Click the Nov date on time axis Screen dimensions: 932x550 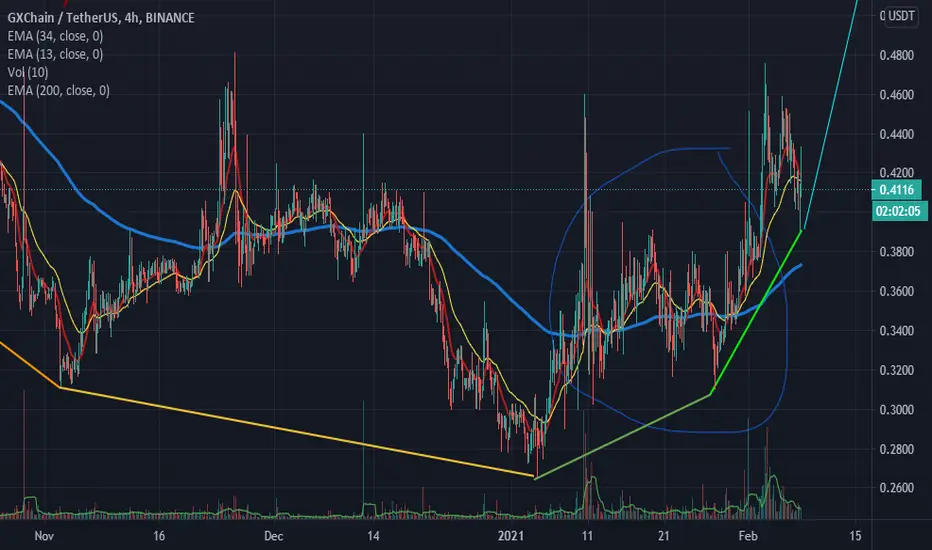click(x=44, y=536)
